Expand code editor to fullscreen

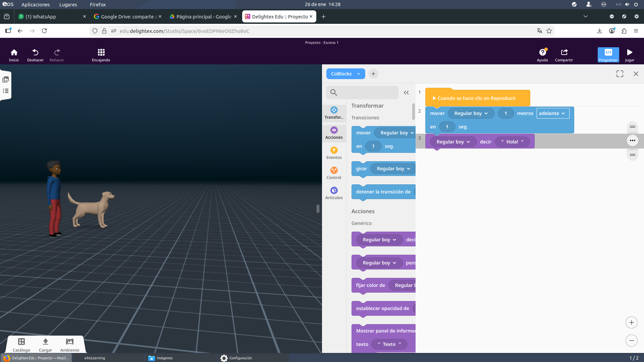tap(620, 74)
